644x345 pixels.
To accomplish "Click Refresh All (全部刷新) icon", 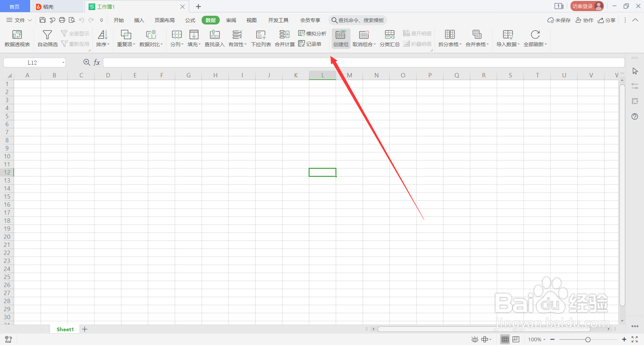I will 535,34.
